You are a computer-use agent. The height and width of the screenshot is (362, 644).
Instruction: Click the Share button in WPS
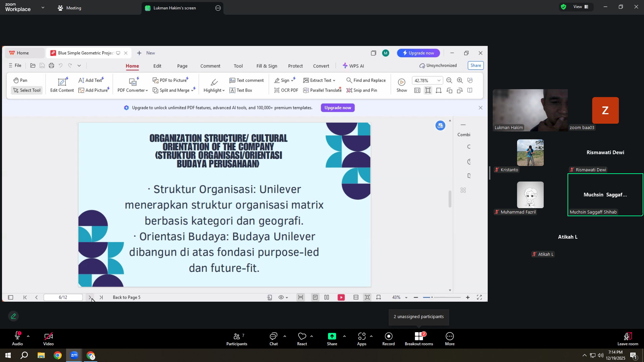[x=476, y=66]
